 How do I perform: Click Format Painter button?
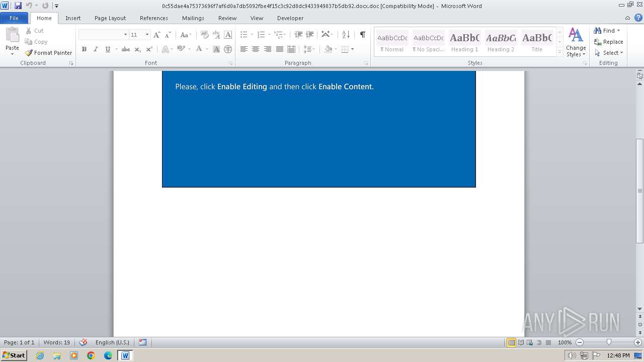coord(48,53)
